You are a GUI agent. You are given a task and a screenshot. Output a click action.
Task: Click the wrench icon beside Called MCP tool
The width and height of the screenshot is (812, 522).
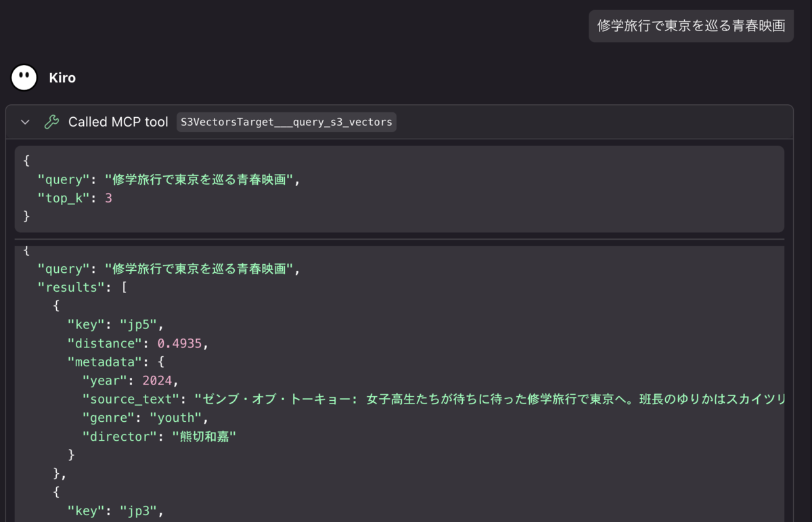[51, 122]
